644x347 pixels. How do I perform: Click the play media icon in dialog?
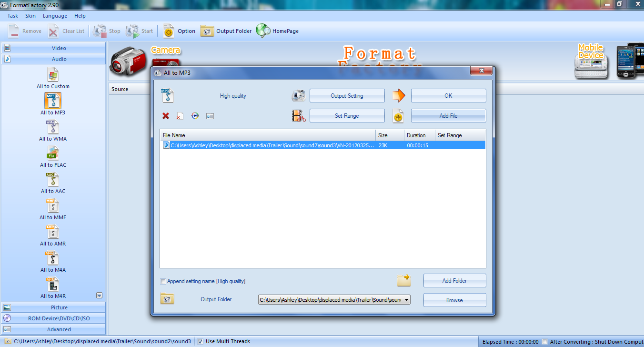pos(195,116)
